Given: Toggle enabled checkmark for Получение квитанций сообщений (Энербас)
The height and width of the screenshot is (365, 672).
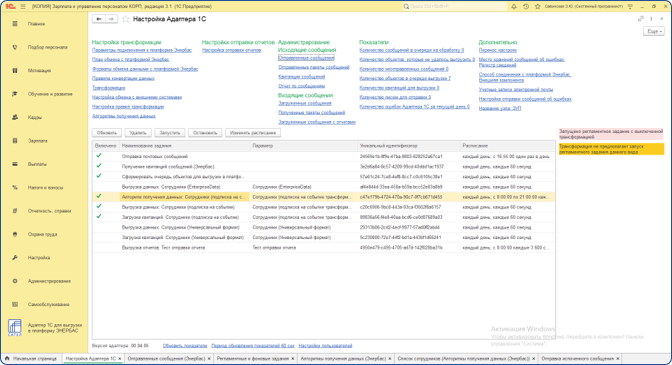Looking at the screenshot, I should point(99,166).
